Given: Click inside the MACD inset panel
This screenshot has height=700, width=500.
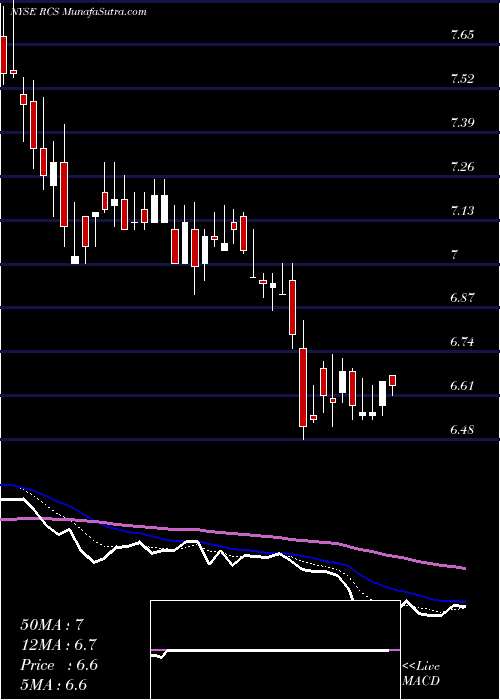Looking at the screenshot, I should coord(275,650).
